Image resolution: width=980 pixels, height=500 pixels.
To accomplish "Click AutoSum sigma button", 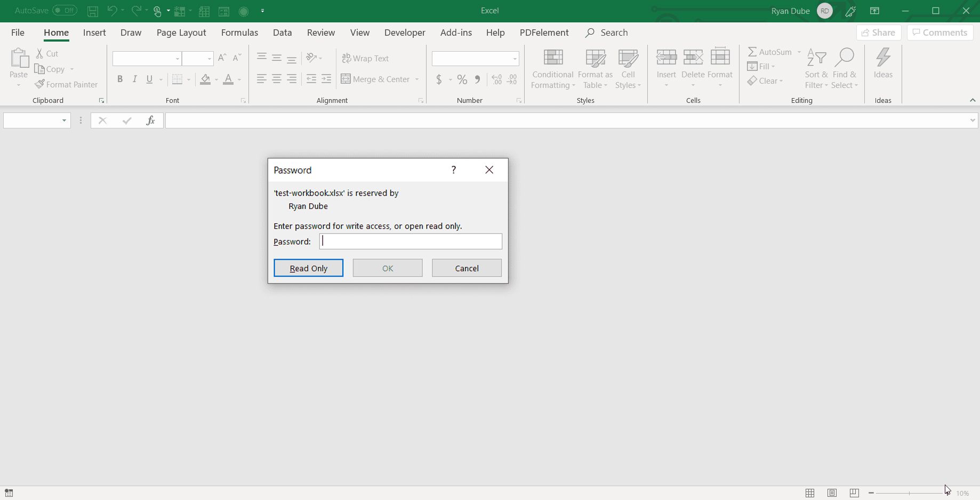I will (769, 52).
